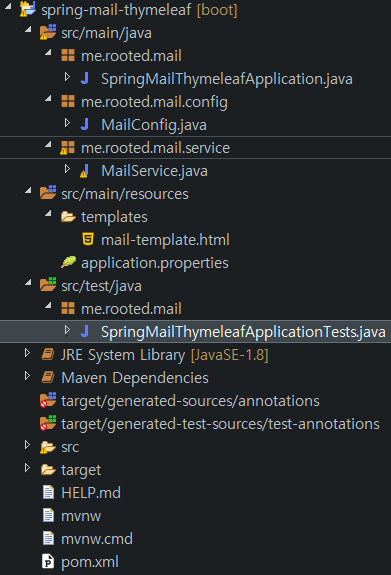Click the target/generated-sources/annotations folder icon

click(48, 400)
